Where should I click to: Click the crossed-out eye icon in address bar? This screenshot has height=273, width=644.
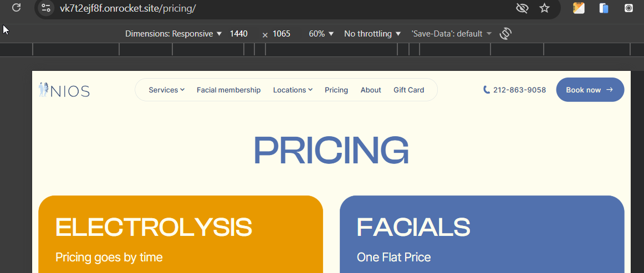(522, 8)
